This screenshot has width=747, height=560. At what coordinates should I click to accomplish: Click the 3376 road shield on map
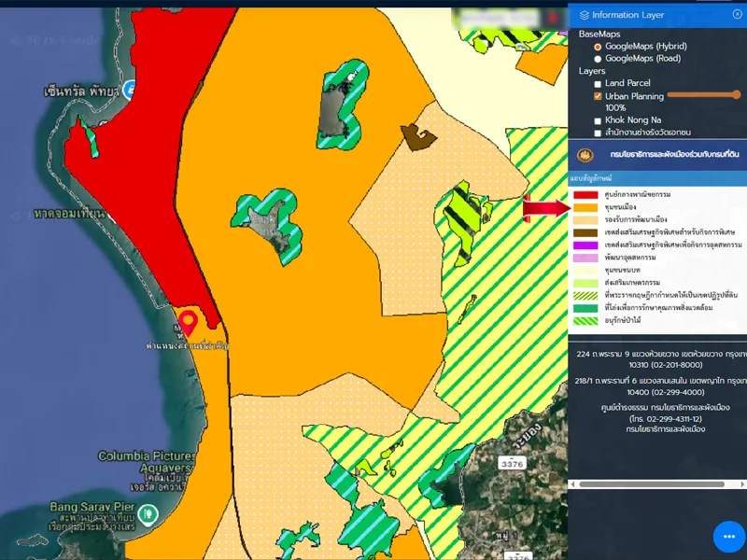512,463
